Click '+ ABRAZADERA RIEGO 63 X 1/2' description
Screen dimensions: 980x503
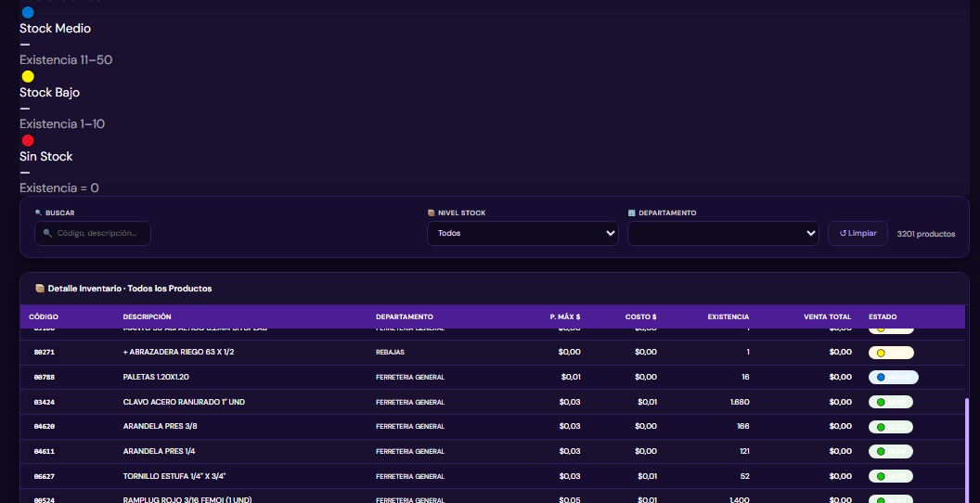pyautogui.click(x=179, y=353)
